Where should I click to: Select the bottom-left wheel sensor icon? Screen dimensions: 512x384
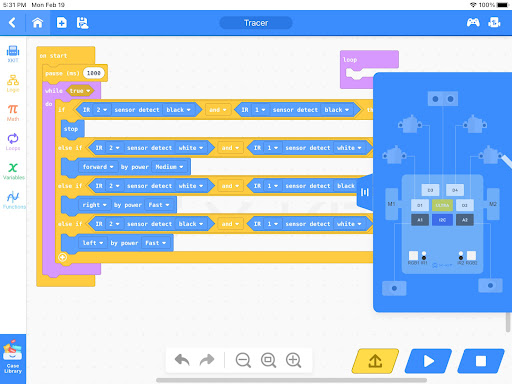click(x=394, y=288)
